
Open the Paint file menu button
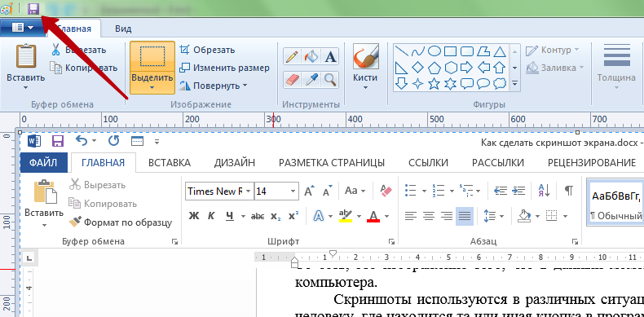pyautogui.click(x=22, y=28)
